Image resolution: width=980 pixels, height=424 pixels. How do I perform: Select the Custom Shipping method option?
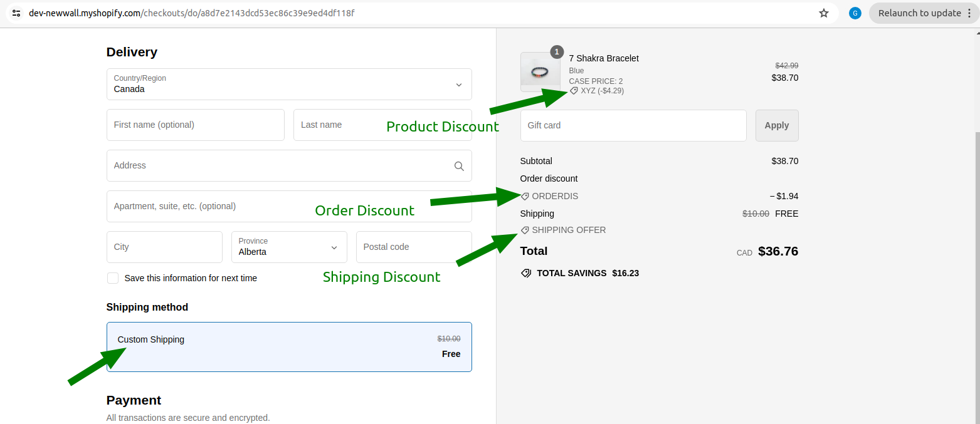(289, 347)
